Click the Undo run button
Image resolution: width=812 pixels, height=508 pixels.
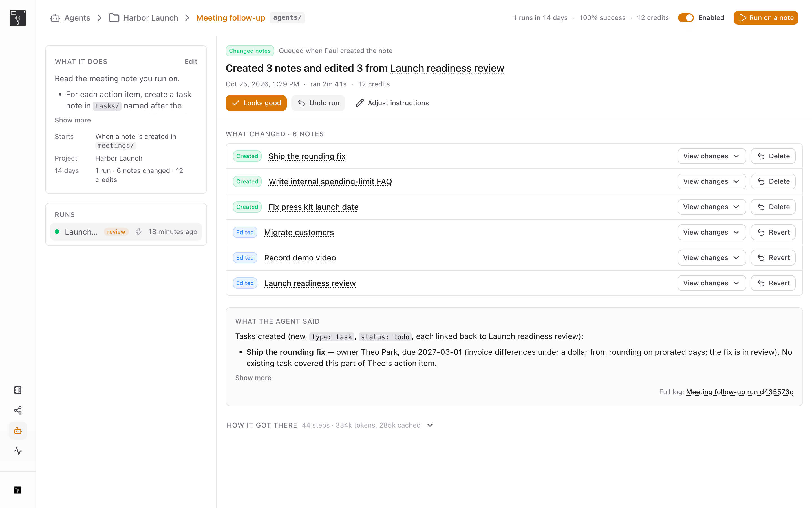coord(318,103)
